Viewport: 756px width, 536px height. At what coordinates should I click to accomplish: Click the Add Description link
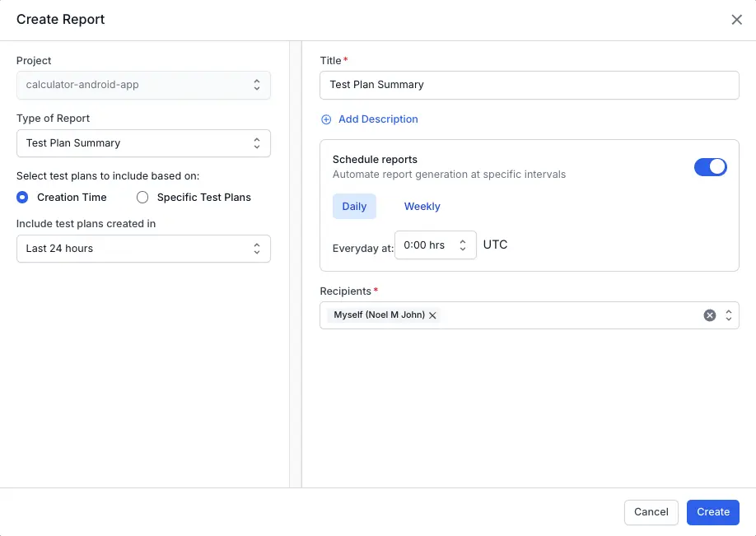point(378,119)
